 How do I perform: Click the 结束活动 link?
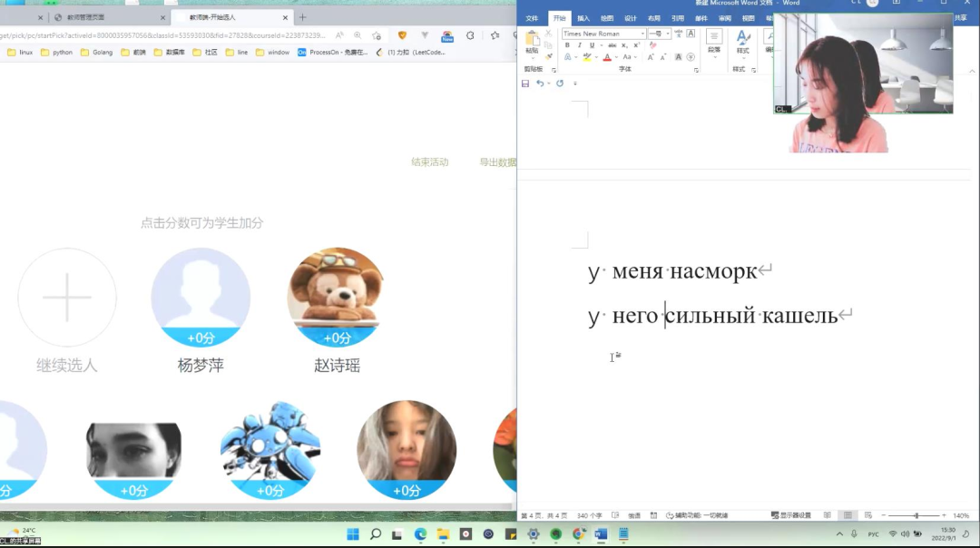[x=429, y=162]
